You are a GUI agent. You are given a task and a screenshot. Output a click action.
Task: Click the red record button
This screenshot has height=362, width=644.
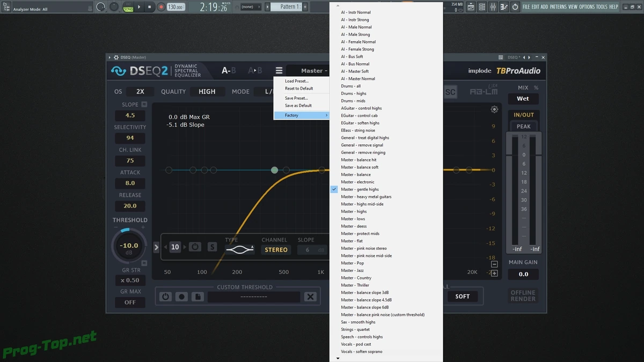point(160,7)
